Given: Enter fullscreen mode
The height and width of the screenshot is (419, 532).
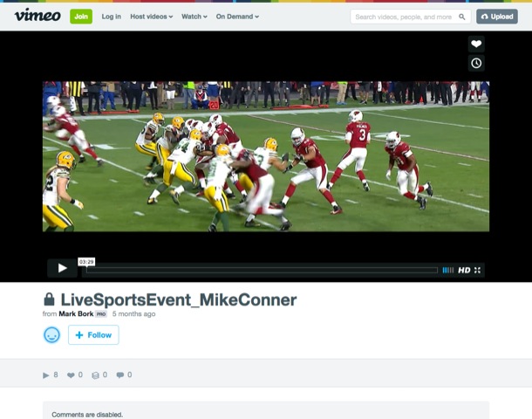Looking at the screenshot, I should (x=477, y=270).
